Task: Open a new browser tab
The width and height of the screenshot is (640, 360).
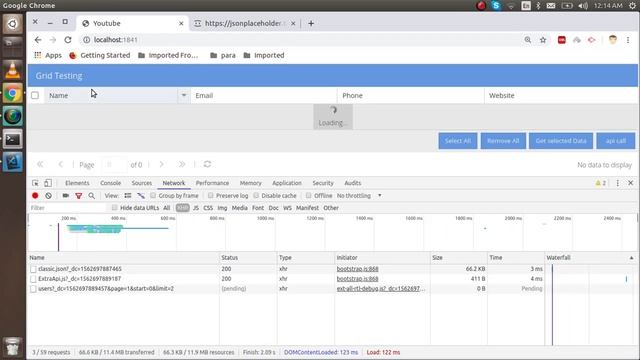Action: 311,23
